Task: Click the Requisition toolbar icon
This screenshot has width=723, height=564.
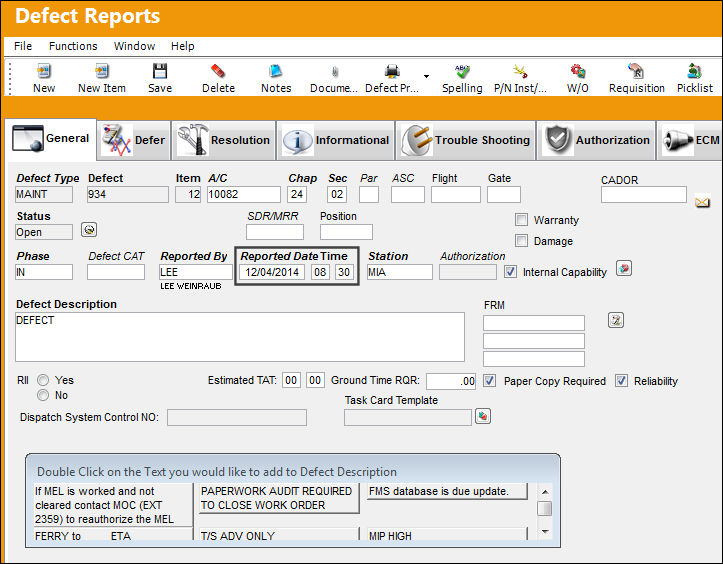Action: [636, 71]
